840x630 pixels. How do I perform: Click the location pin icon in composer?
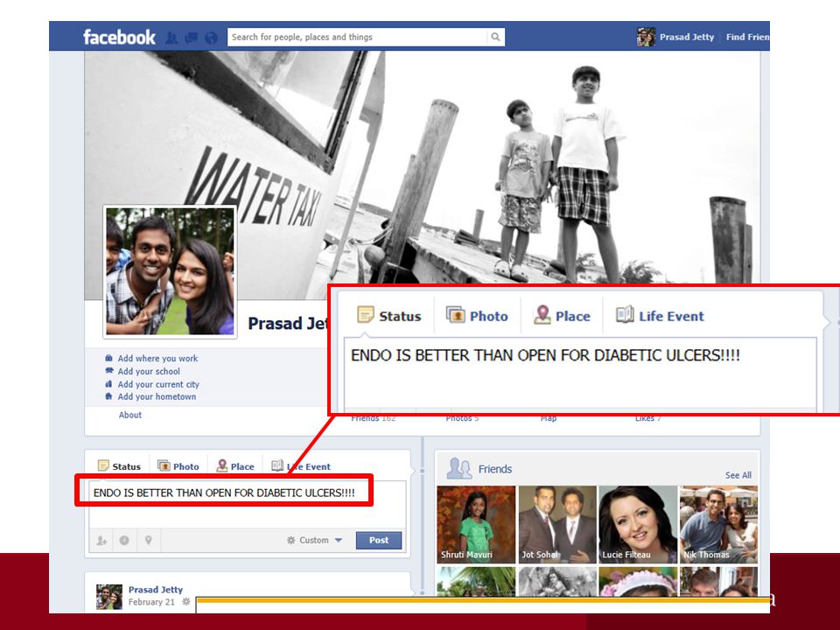click(149, 541)
